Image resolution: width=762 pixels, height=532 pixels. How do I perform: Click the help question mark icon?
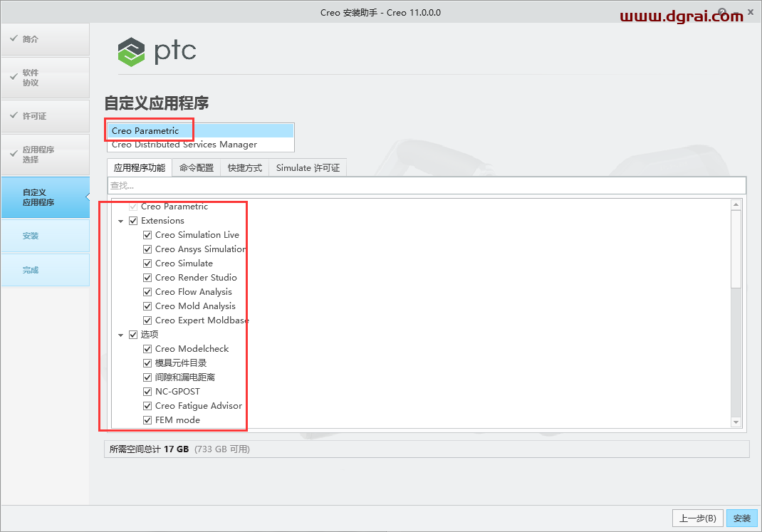tap(722, 12)
